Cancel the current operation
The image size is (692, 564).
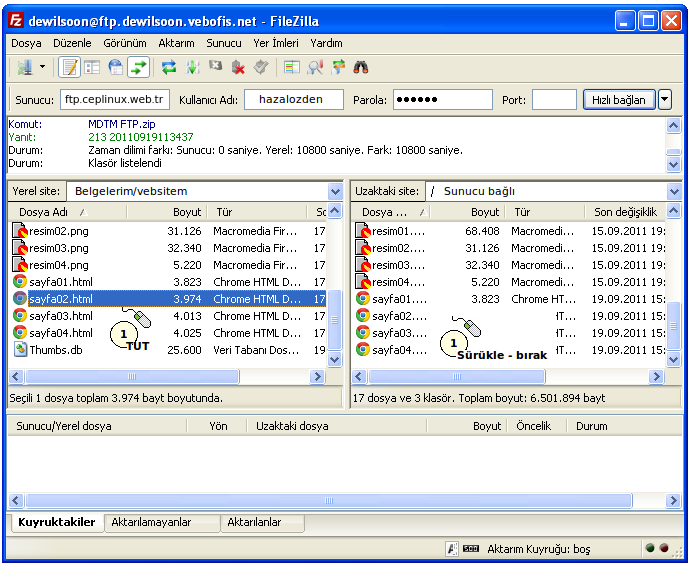click(215, 68)
